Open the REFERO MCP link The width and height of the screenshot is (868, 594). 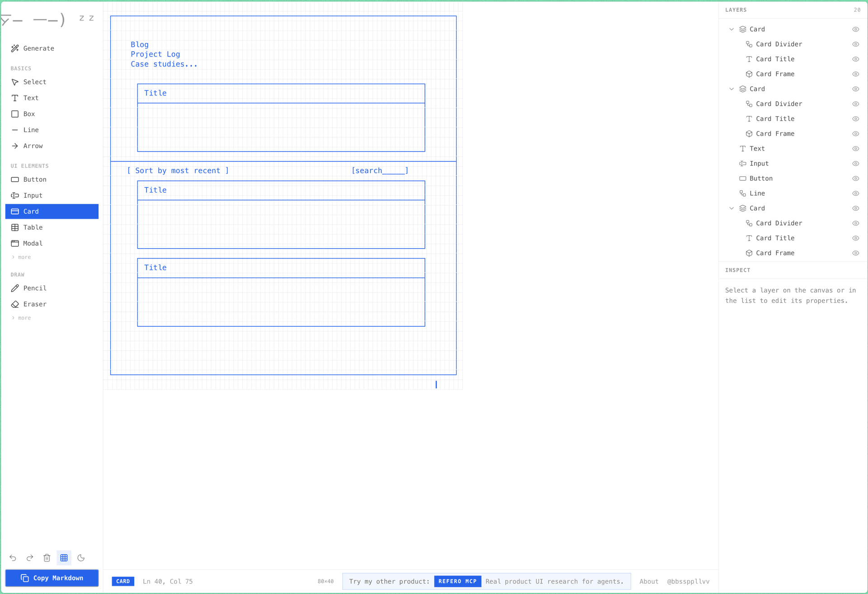click(457, 581)
